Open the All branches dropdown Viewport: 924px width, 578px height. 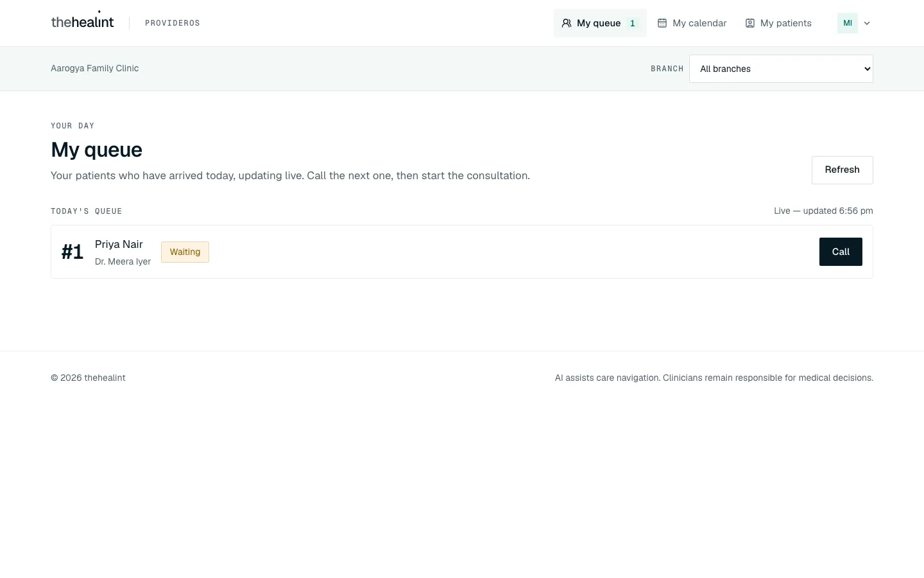tap(781, 69)
